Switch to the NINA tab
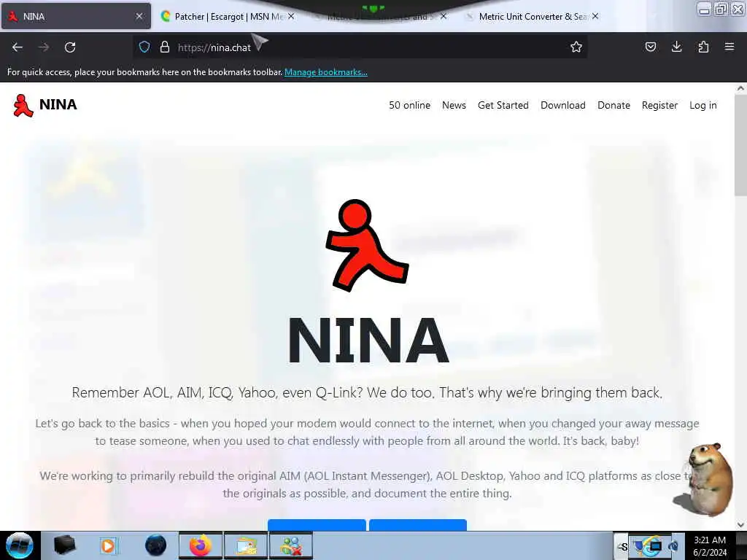This screenshot has height=560, width=747. pos(76,16)
